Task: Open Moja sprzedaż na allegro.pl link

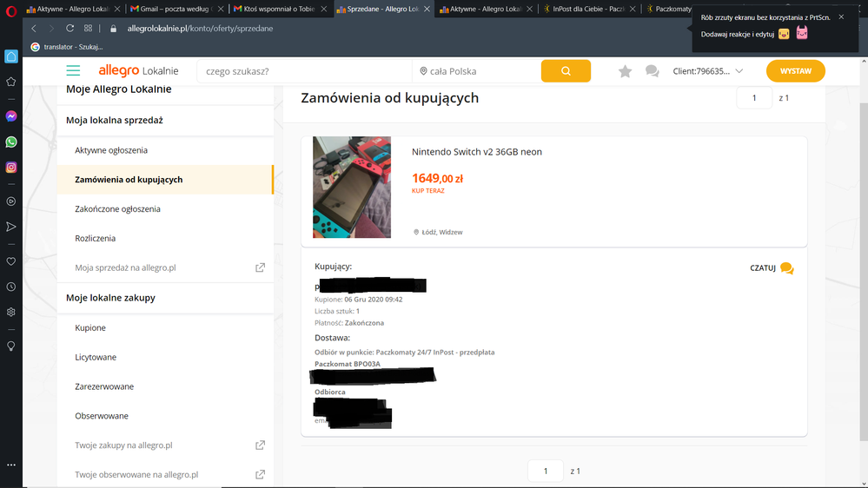Action: 125,267
